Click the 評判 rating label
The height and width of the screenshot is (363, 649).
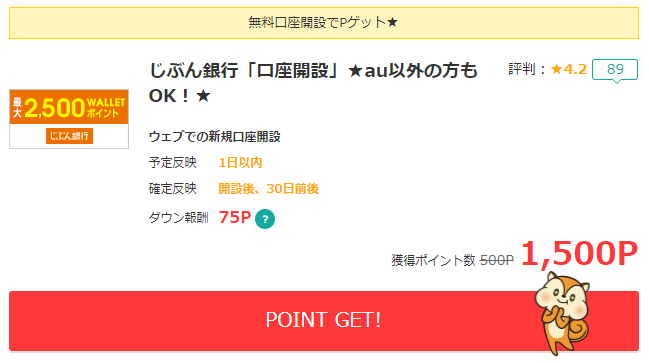(522, 69)
